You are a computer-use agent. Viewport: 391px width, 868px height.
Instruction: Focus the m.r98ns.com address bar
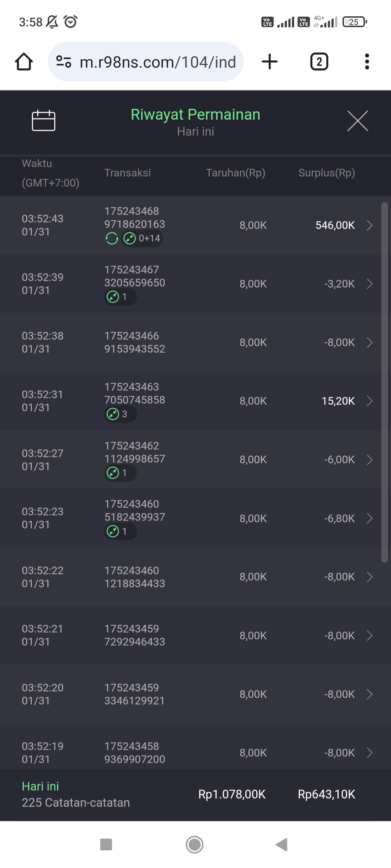[x=157, y=62]
